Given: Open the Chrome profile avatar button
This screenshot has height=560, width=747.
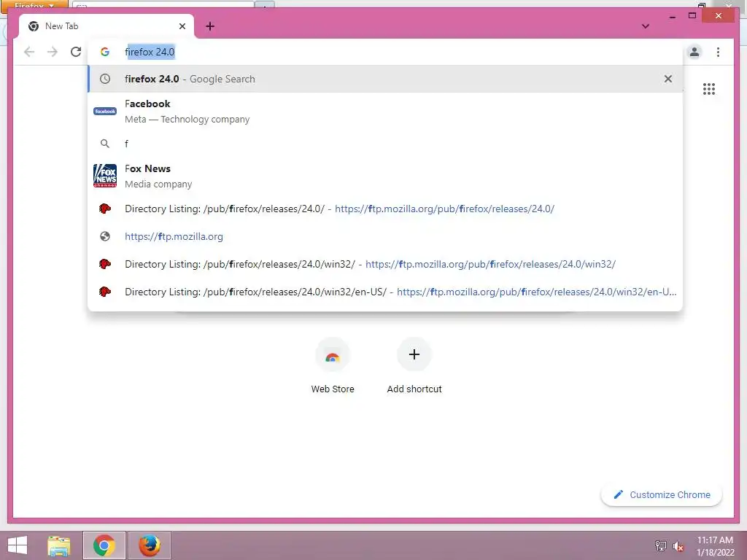Looking at the screenshot, I should (x=694, y=52).
